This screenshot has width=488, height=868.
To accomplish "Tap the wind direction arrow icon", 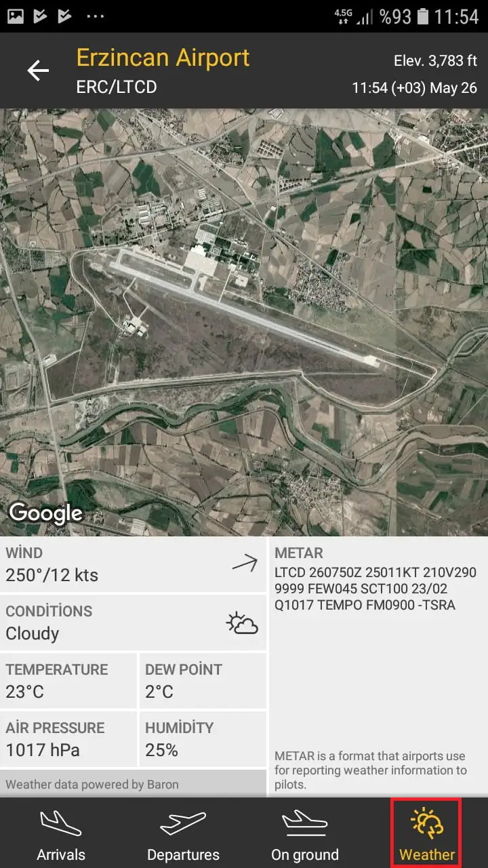I will tap(245, 563).
